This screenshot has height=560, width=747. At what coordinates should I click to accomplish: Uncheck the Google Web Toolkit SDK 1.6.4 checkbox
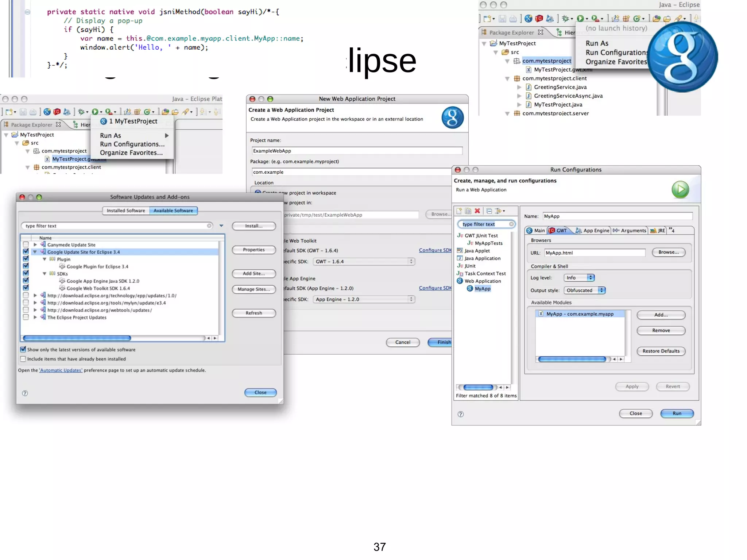(x=26, y=288)
